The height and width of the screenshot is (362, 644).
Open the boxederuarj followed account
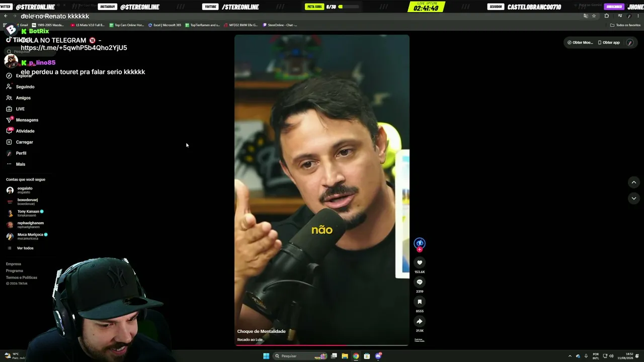(x=22, y=202)
